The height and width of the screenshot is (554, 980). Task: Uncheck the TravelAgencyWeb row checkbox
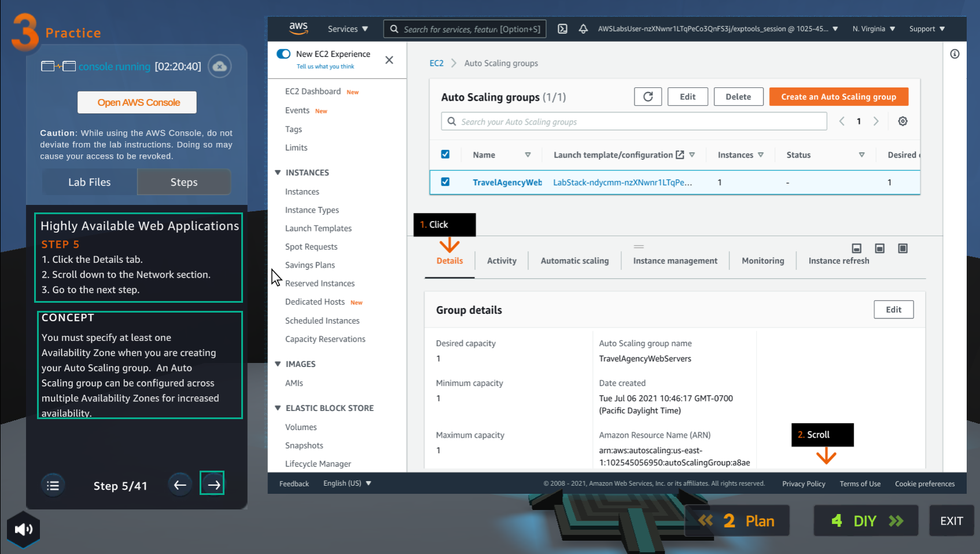(x=445, y=182)
